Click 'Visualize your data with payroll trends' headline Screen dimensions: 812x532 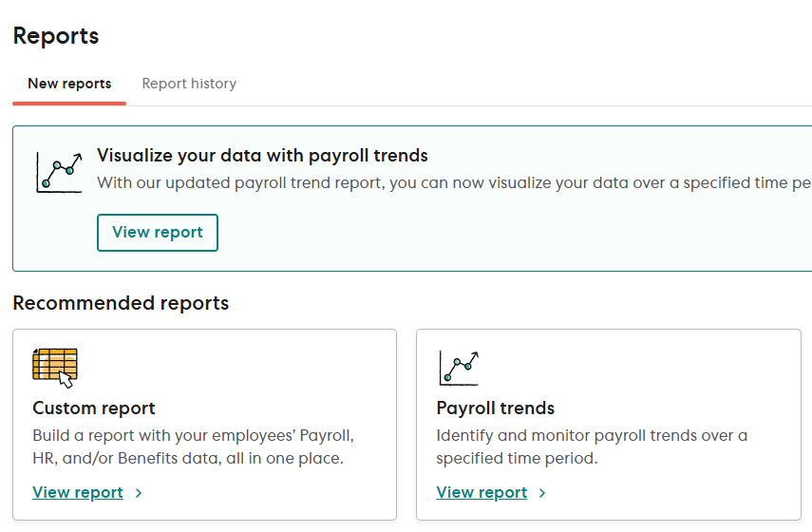tap(262, 156)
